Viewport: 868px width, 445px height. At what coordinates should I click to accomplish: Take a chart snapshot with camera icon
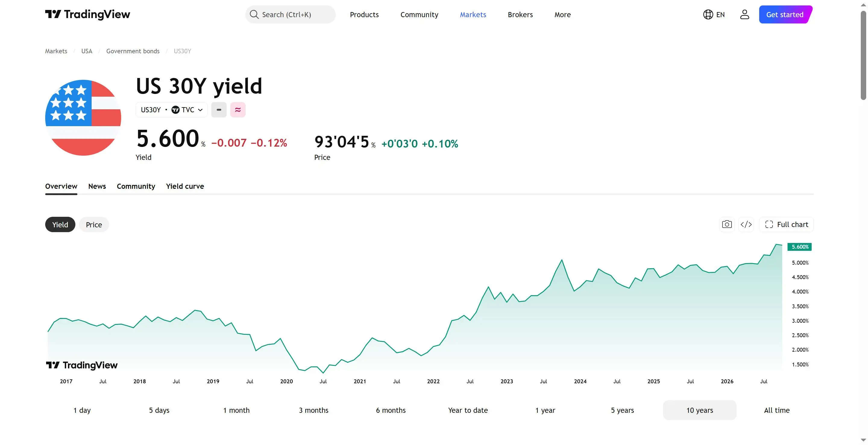(727, 224)
